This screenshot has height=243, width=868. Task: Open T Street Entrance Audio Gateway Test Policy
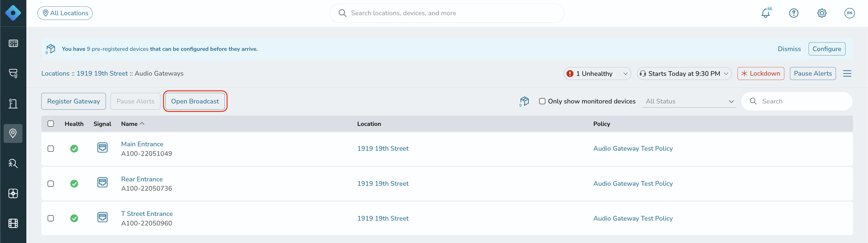click(633, 218)
